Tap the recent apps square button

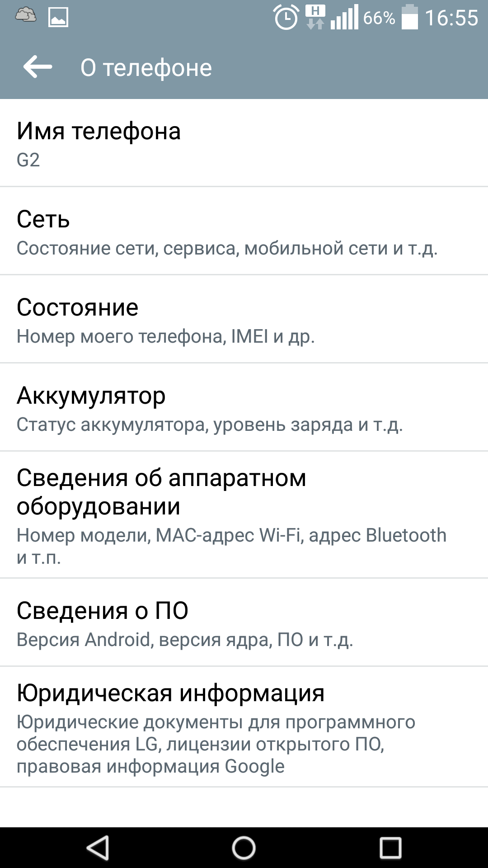pos(390,848)
